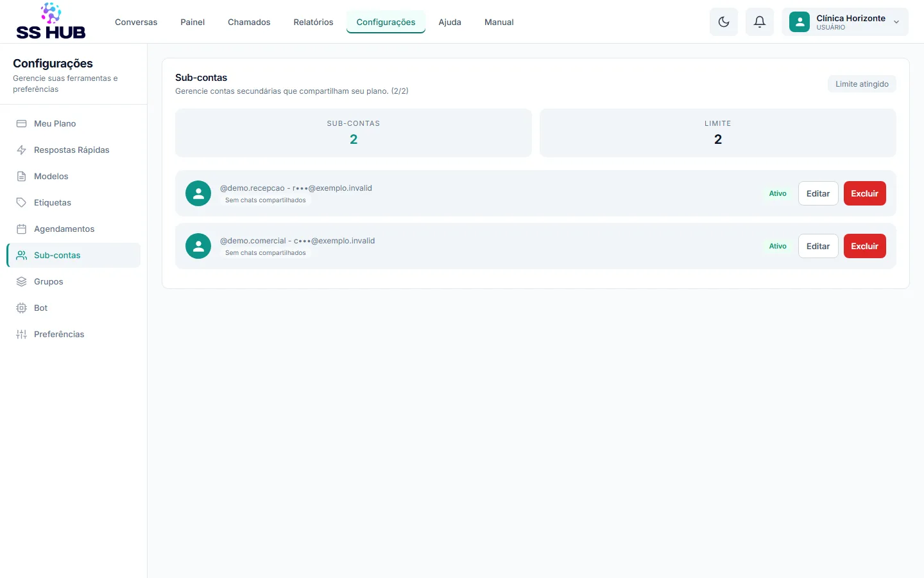
Task: Click the Respostas Rápidas lightning icon
Action: [21, 150]
